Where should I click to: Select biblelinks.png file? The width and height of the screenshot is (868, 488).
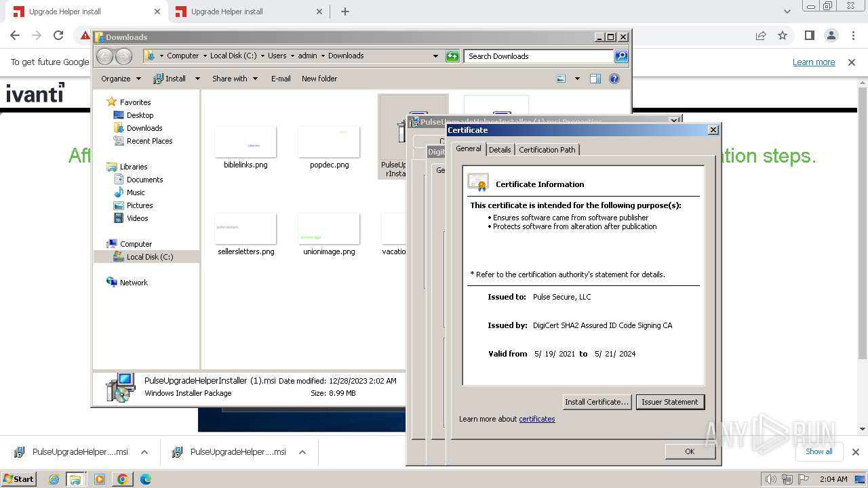tap(245, 148)
